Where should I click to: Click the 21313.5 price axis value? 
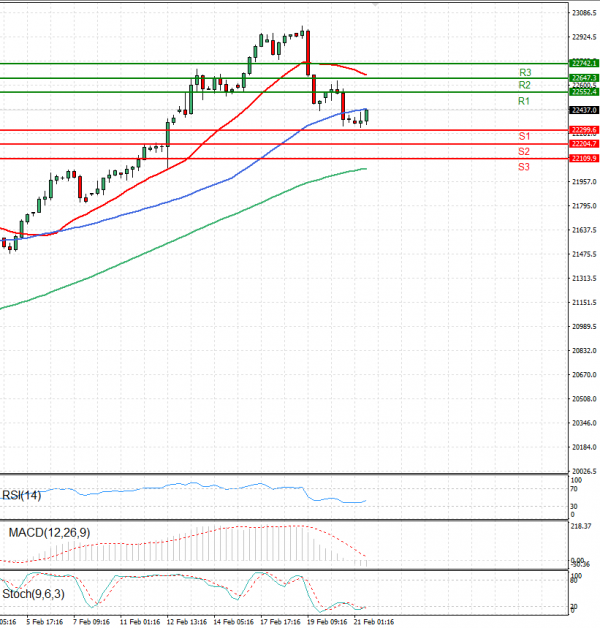point(584,278)
